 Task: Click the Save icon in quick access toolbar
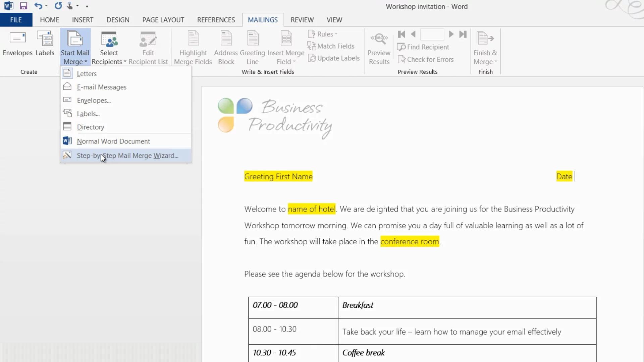coord(23,6)
